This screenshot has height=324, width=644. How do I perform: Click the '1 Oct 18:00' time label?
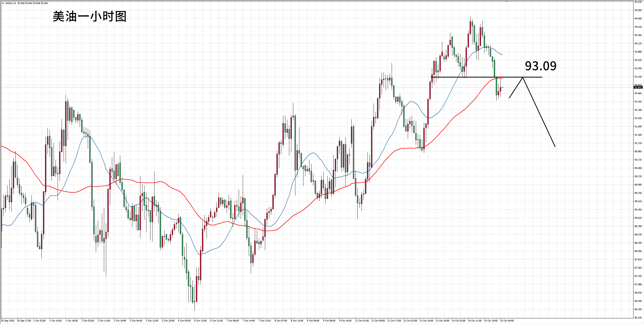point(72,320)
